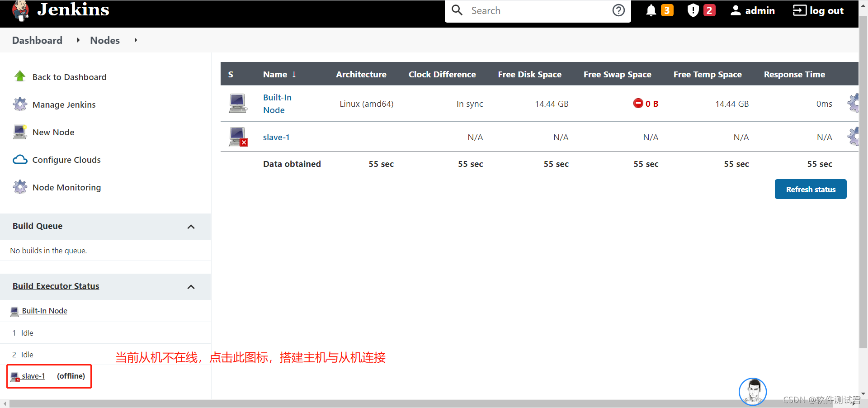Sort table by Name column

point(279,74)
